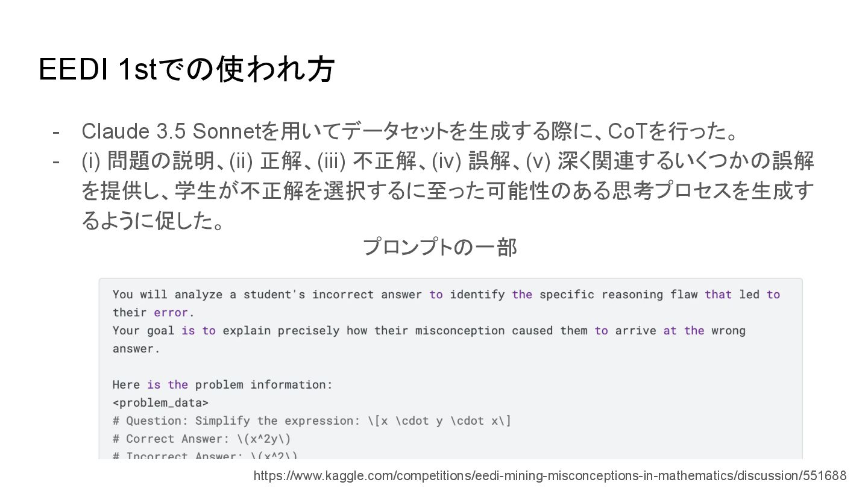Click the line starting 'Your goal is to explain'

[x=429, y=330]
